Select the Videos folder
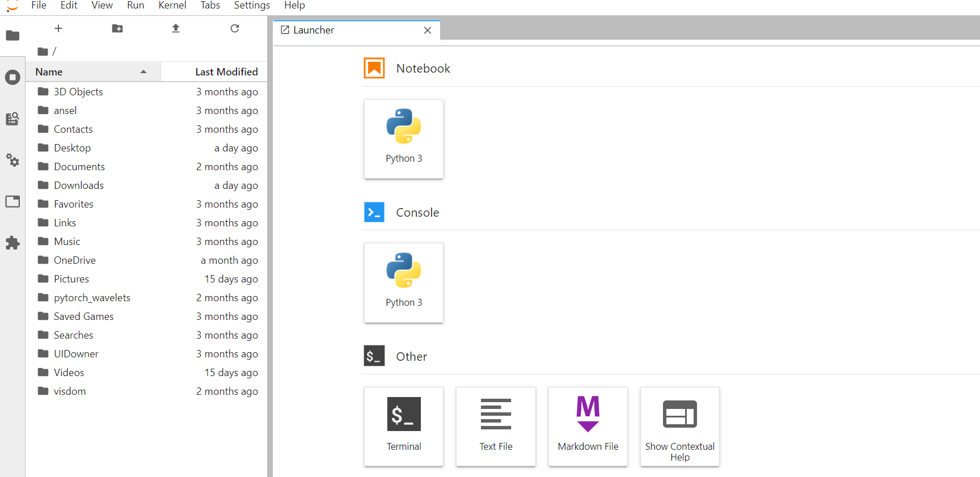The width and height of the screenshot is (980, 477). [x=146, y=373]
